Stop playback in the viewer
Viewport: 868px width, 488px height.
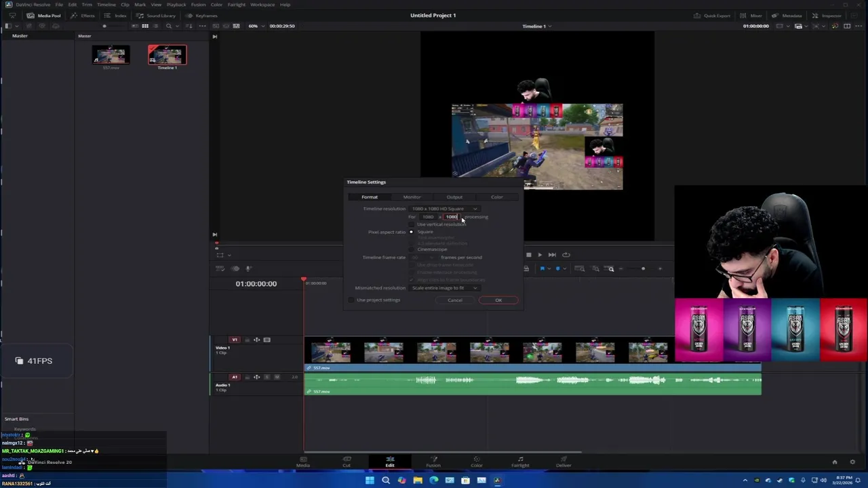coord(528,255)
